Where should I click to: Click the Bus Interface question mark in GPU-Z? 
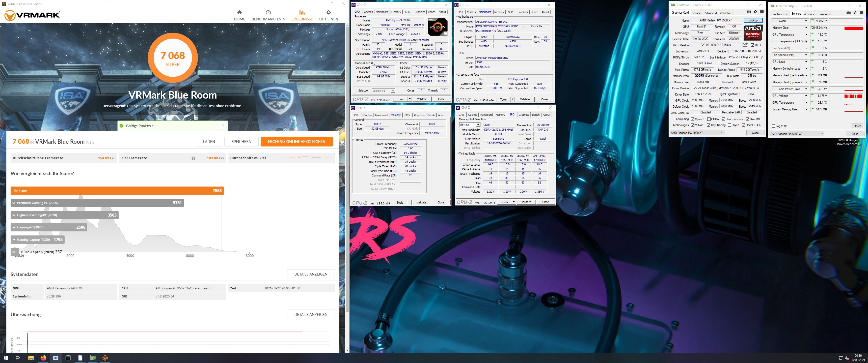click(x=762, y=57)
